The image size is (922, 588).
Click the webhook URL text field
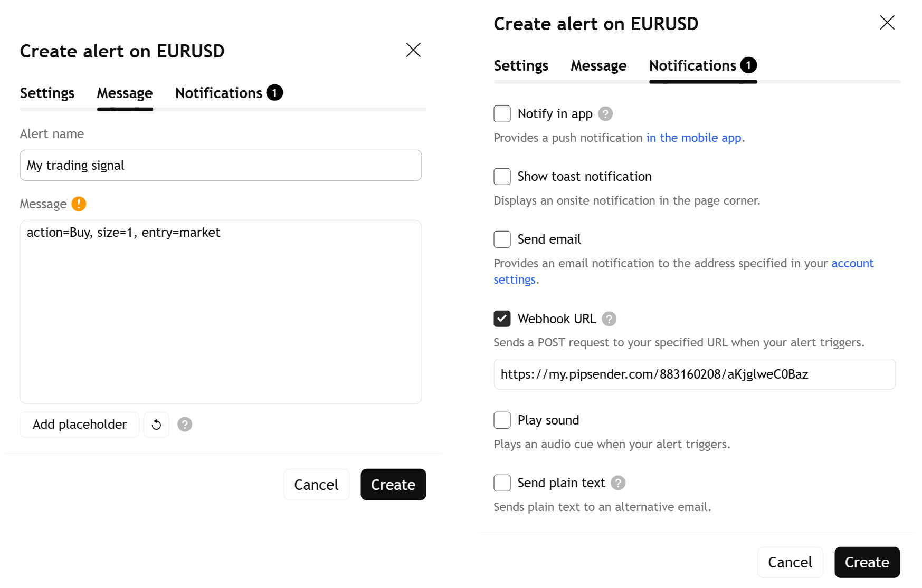[694, 374]
